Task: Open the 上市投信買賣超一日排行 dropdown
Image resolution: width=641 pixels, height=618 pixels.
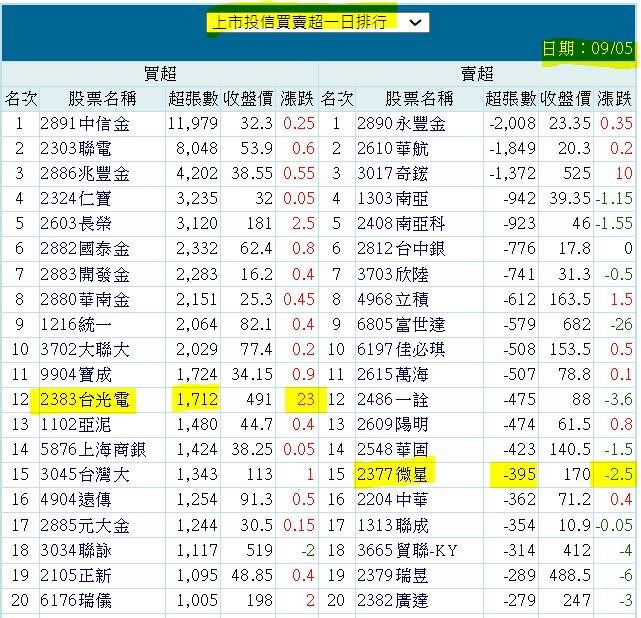Action: [316, 22]
